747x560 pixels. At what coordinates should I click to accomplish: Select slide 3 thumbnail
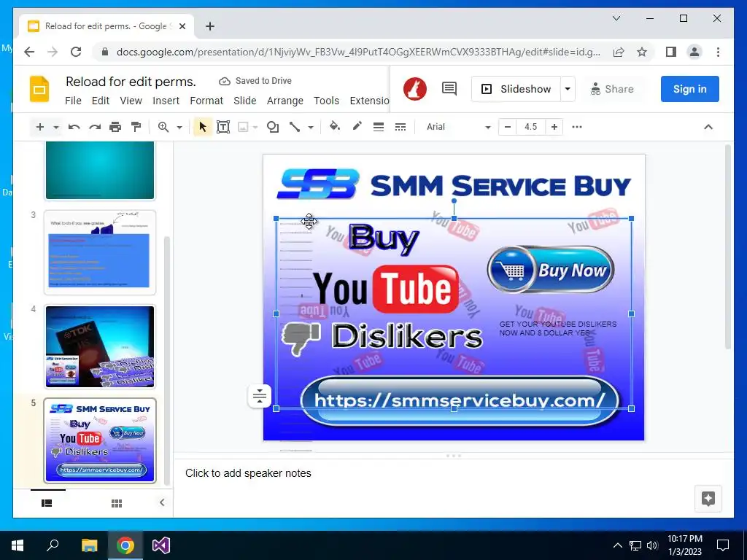(99, 252)
